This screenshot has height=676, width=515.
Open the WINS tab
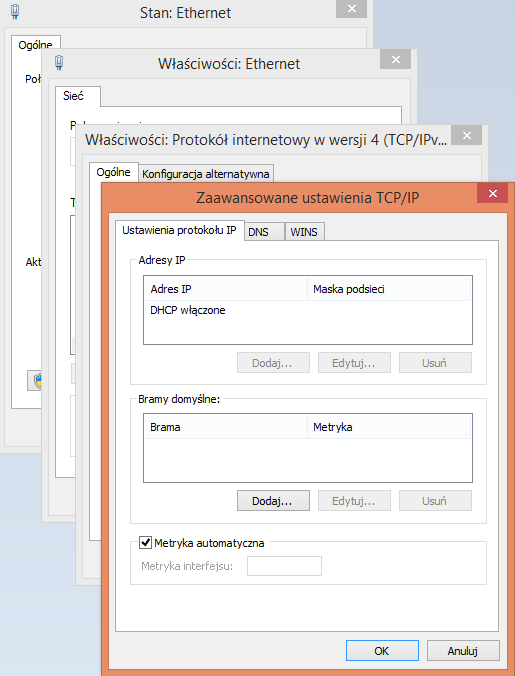pos(304,232)
